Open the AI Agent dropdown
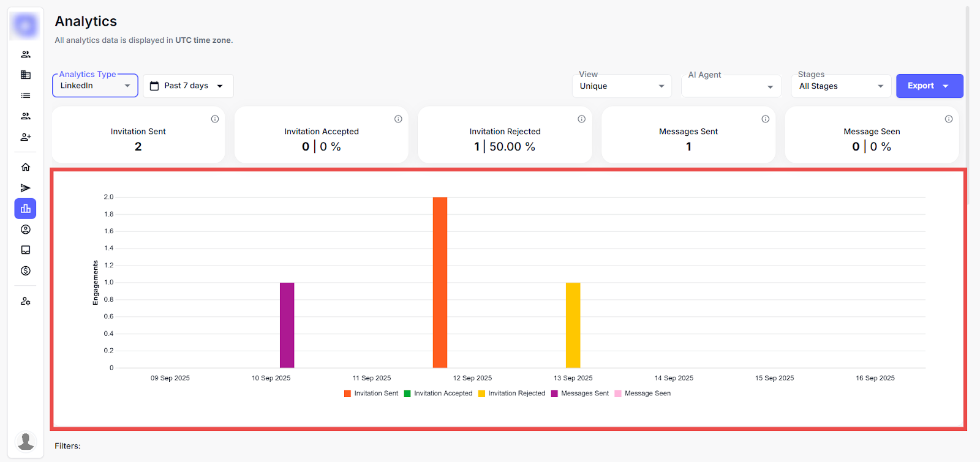980x462 pixels. point(731,86)
